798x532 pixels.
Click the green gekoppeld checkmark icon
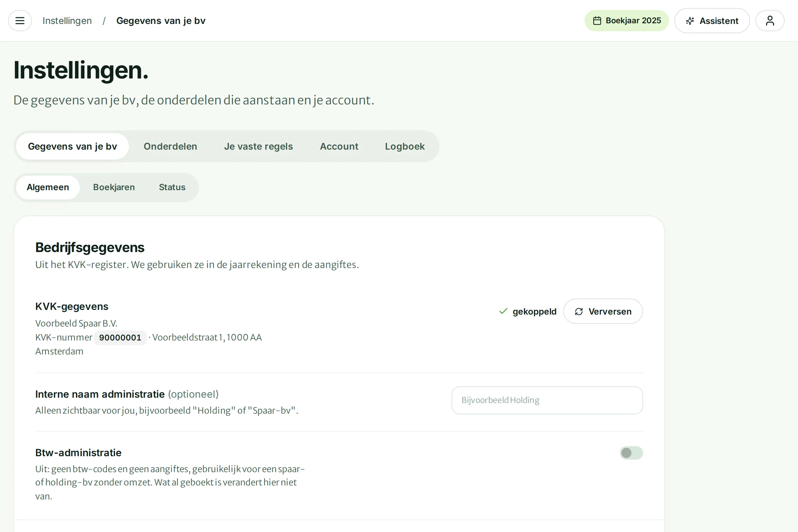(x=503, y=311)
